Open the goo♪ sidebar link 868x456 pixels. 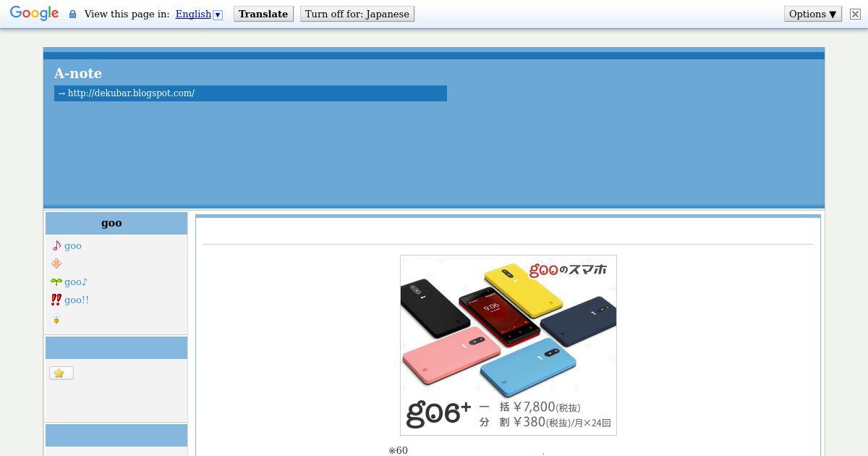[76, 282]
